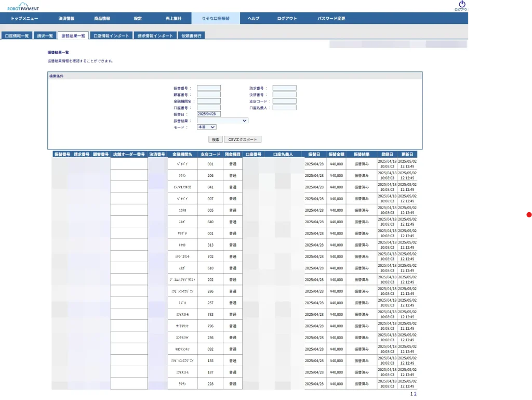Image resolution: width=532 pixels, height=400 pixels.
Task: Click the 振替日 table column header
Action: 314,154
